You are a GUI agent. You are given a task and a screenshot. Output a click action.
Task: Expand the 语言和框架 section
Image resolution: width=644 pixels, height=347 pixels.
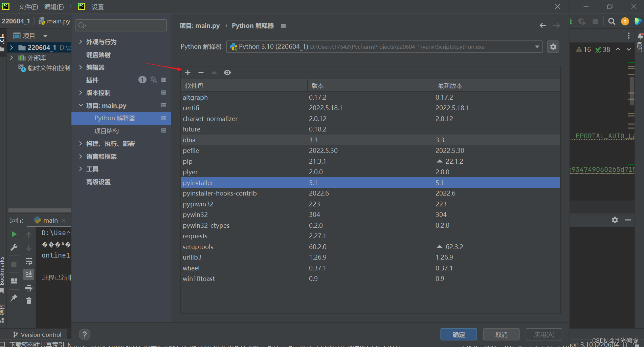tap(81, 156)
